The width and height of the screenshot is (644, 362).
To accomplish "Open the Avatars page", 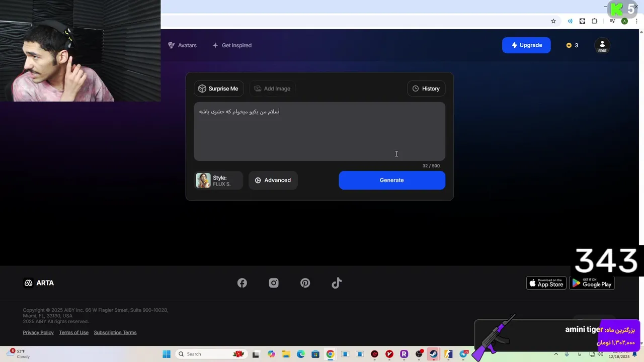I will [182, 45].
